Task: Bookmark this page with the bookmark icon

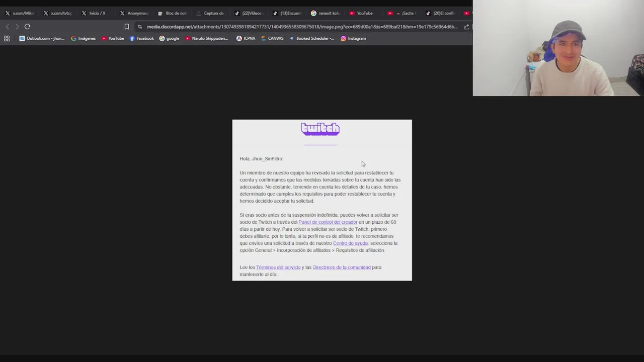Action: tap(126, 27)
